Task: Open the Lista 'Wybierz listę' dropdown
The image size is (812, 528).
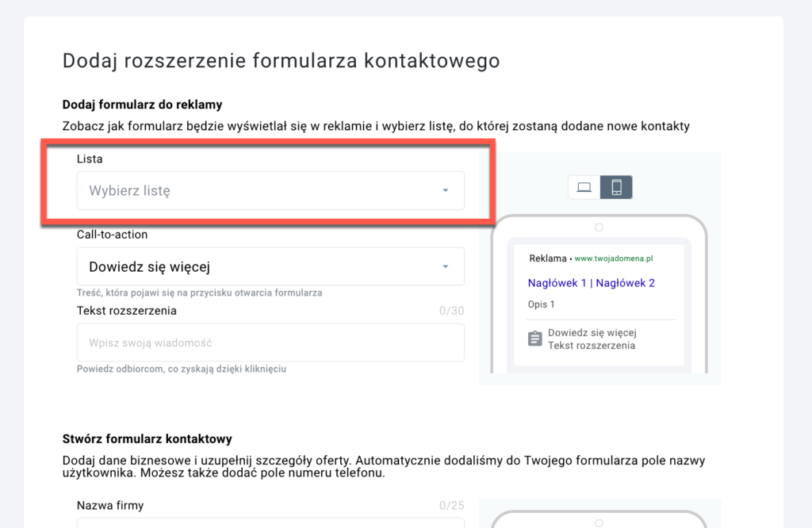Action: point(270,190)
